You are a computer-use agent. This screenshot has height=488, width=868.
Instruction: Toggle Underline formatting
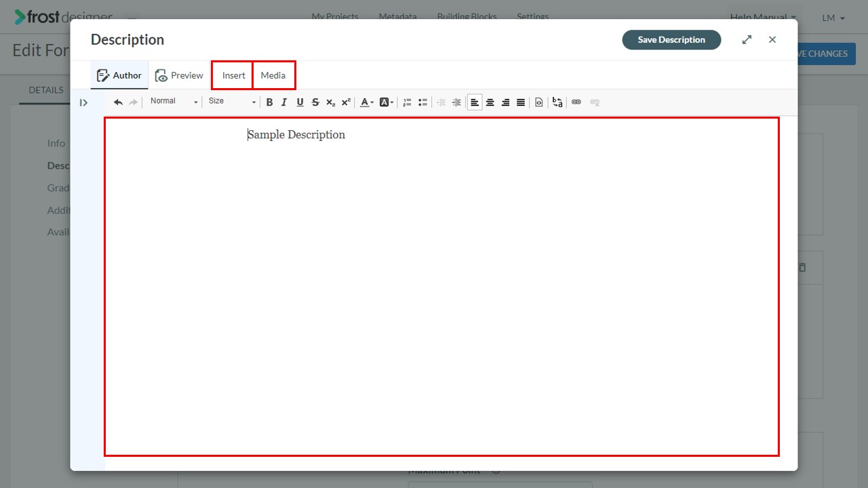300,102
